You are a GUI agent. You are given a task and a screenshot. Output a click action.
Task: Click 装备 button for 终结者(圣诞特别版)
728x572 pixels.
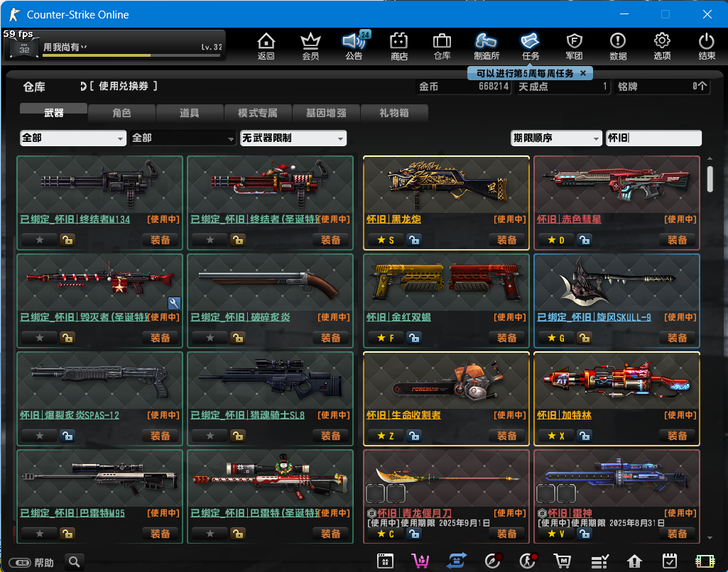[330, 240]
